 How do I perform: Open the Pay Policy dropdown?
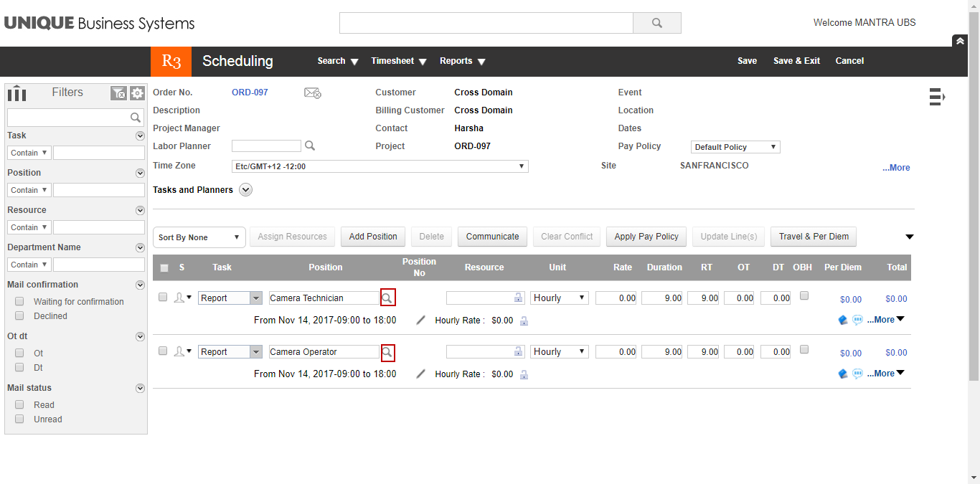tap(735, 146)
